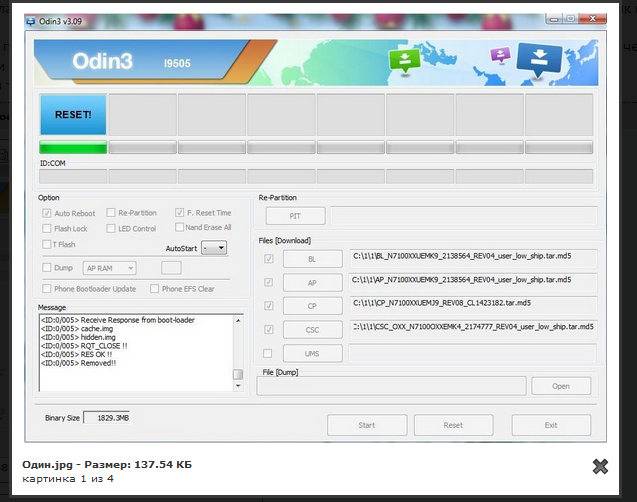Enable the UMS file checkbox
The image size is (637, 502).
(268, 353)
